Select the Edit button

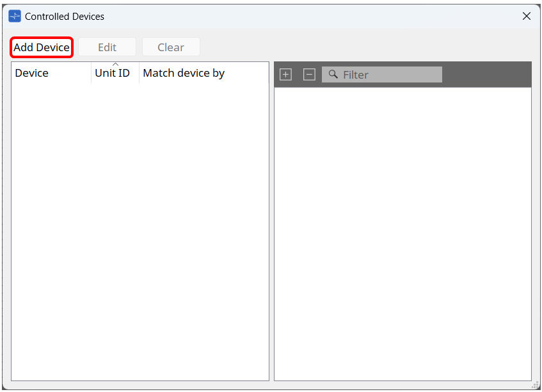pos(107,47)
